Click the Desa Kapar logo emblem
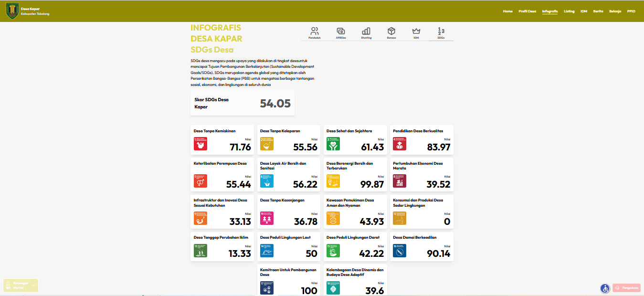This screenshot has height=296, width=644. 12,11
